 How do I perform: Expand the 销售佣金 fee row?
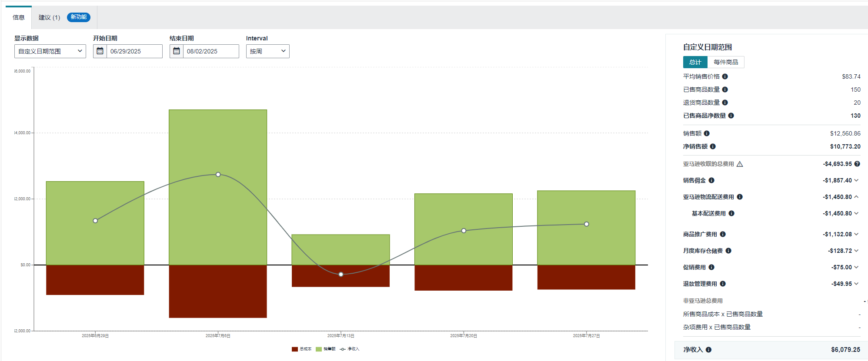coord(856,180)
